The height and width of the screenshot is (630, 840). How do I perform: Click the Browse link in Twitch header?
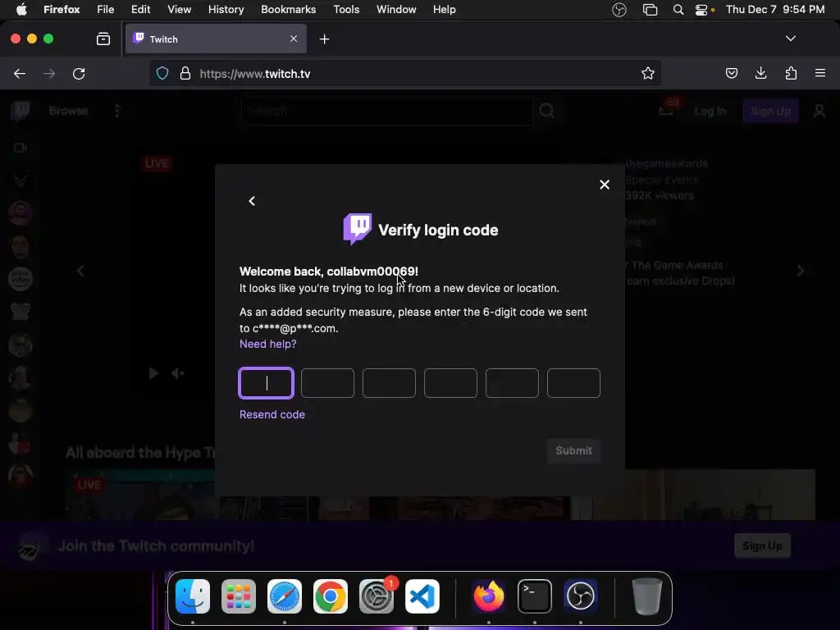69,111
